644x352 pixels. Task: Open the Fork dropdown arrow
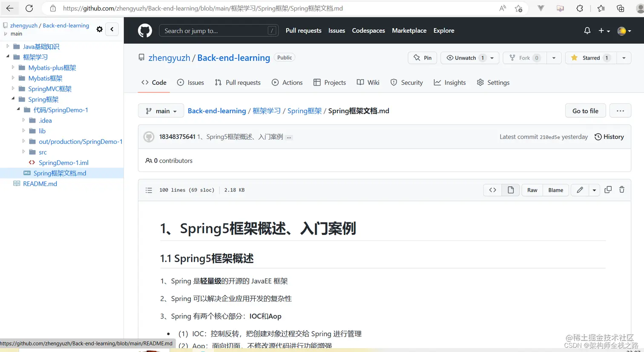click(554, 58)
